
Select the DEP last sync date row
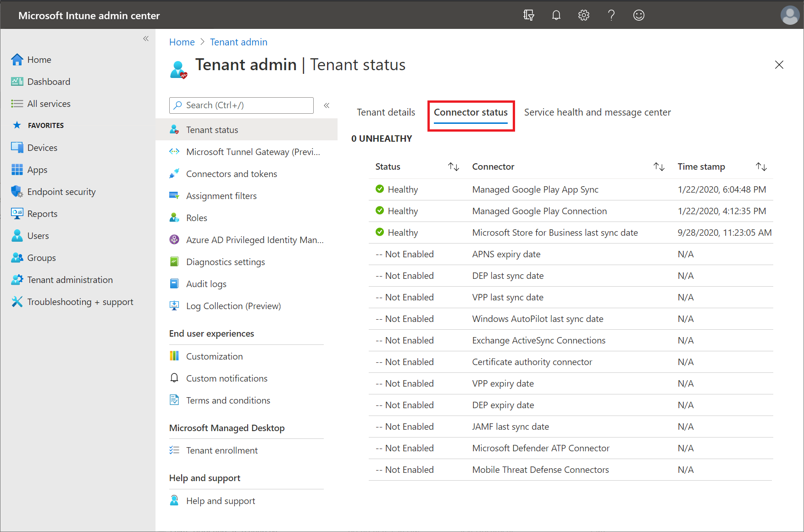point(571,276)
